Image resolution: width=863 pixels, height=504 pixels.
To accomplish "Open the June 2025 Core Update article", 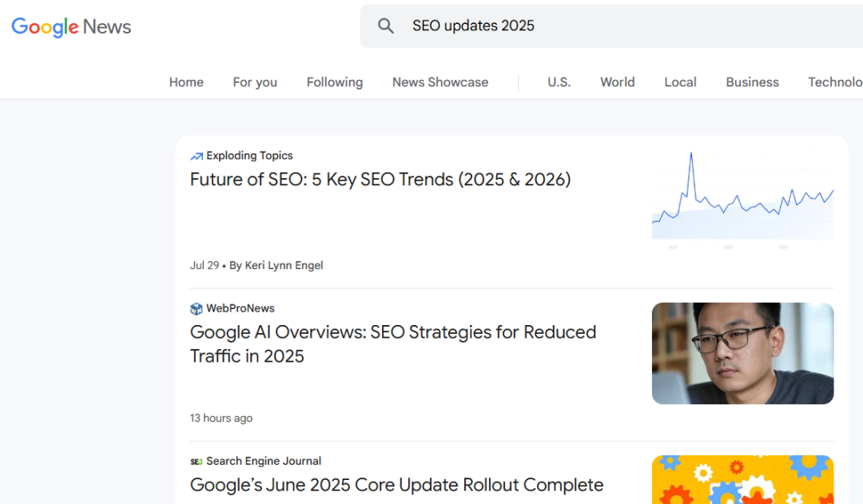I will [x=396, y=485].
